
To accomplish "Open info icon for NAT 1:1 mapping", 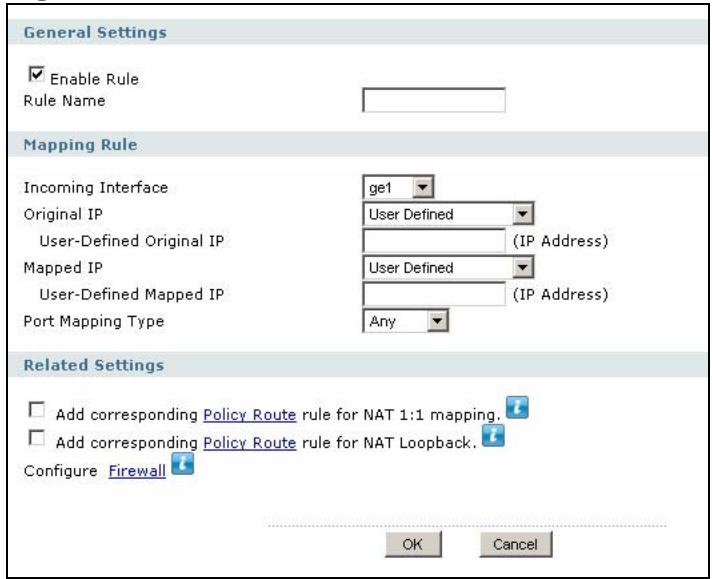I will coord(517,407).
